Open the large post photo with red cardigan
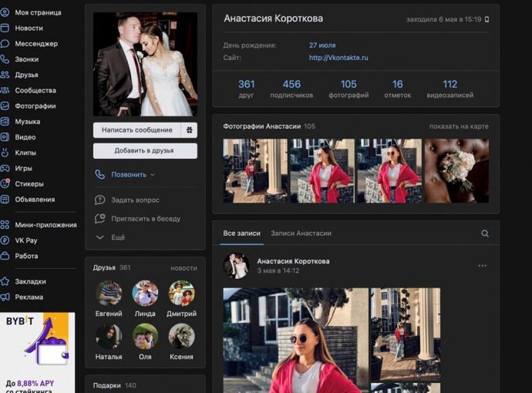This screenshot has width=532, height=393. (295, 341)
